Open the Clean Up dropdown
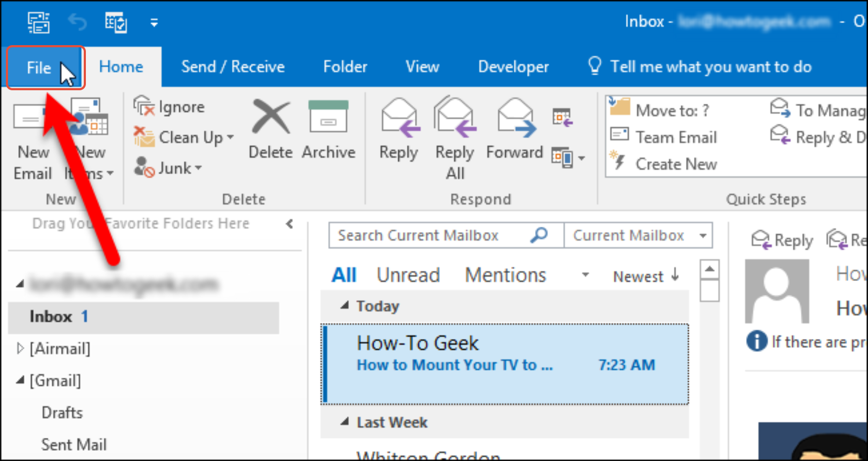This screenshot has width=868, height=461. pyautogui.click(x=184, y=138)
